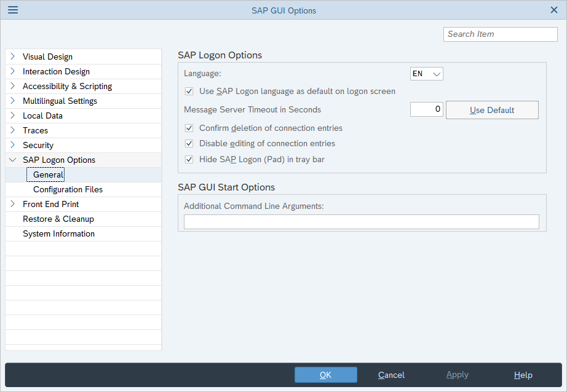The width and height of the screenshot is (567, 392).
Task: Click Message Server Timeout value field
Action: (x=426, y=109)
